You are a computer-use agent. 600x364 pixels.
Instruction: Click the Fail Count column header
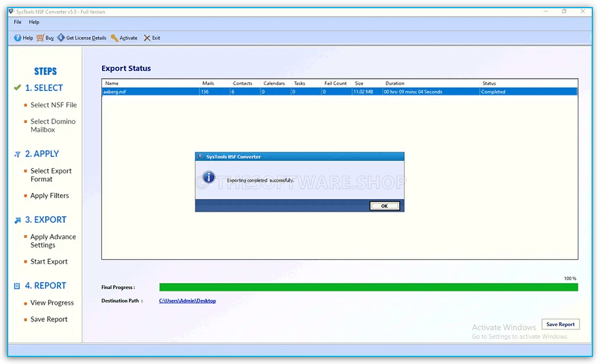point(335,83)
